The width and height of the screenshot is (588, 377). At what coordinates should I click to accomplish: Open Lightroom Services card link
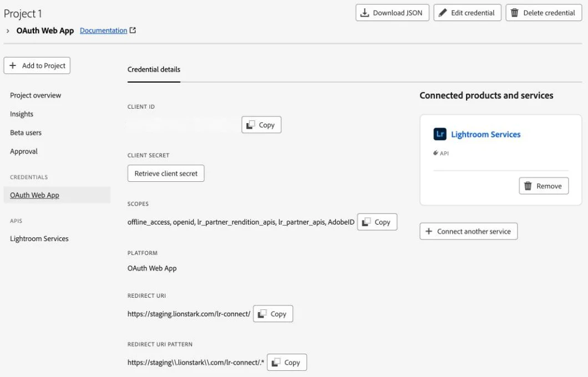485,134
